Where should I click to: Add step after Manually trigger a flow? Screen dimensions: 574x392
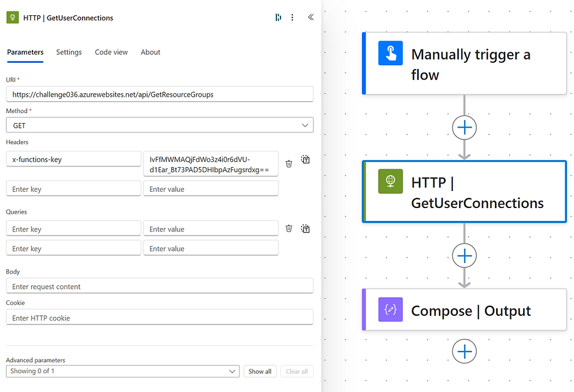pyautogui.click(x=464, y=128)
